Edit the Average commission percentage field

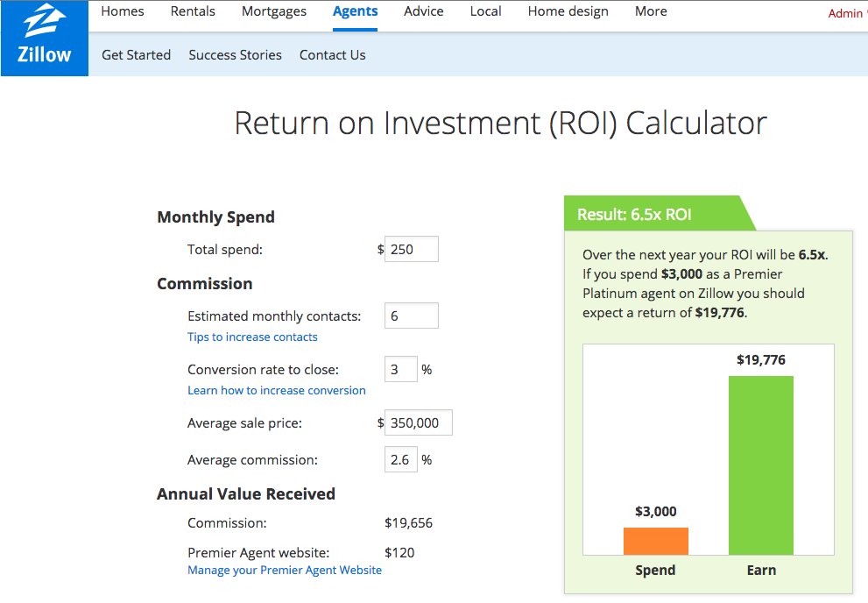coord(401,459)
